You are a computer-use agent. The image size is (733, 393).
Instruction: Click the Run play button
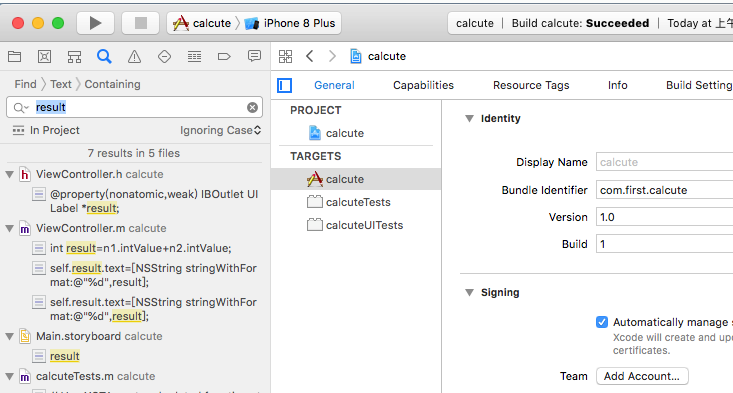[95, 23]
